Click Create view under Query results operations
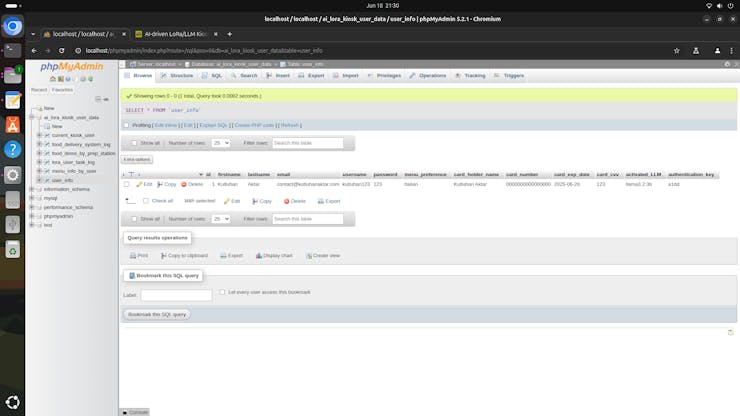 [x=323, y=255]
